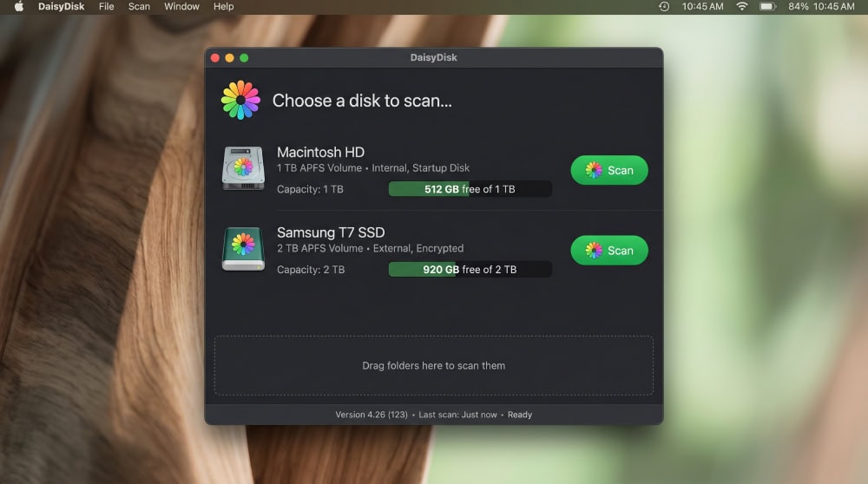Click the 'Ready' status text
Viewport: 868px width, 484px height.
[520, 415]
